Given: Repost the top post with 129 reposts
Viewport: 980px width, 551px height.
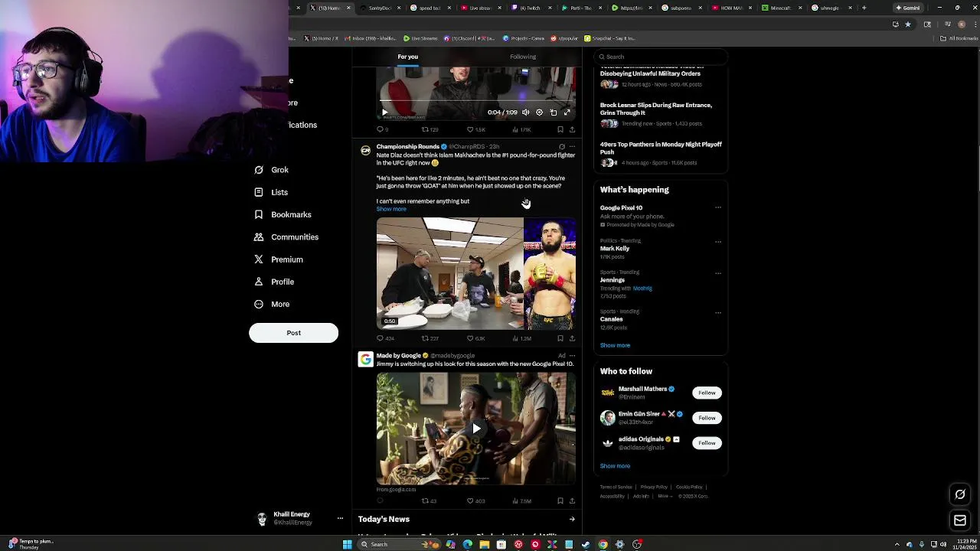Looking at the screenshot, I should tap(430, 129).
